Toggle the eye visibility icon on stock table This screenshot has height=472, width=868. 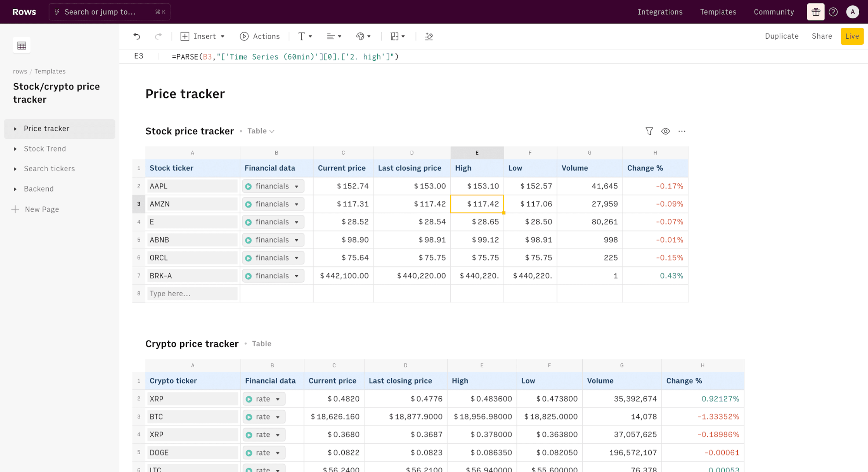(x=665, y=131)
